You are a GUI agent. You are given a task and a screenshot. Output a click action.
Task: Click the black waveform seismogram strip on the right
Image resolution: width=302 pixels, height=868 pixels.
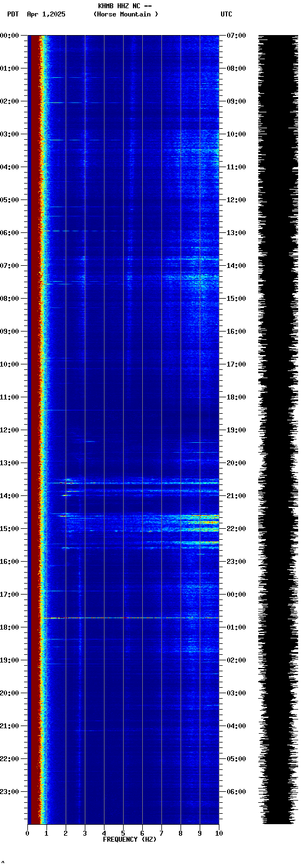point(278,430)
